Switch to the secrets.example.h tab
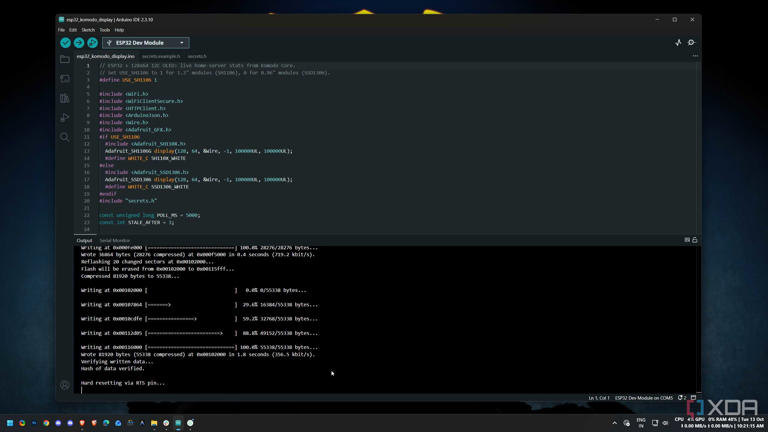This screenshot has width=768, height=432. (x=161, y=56)
